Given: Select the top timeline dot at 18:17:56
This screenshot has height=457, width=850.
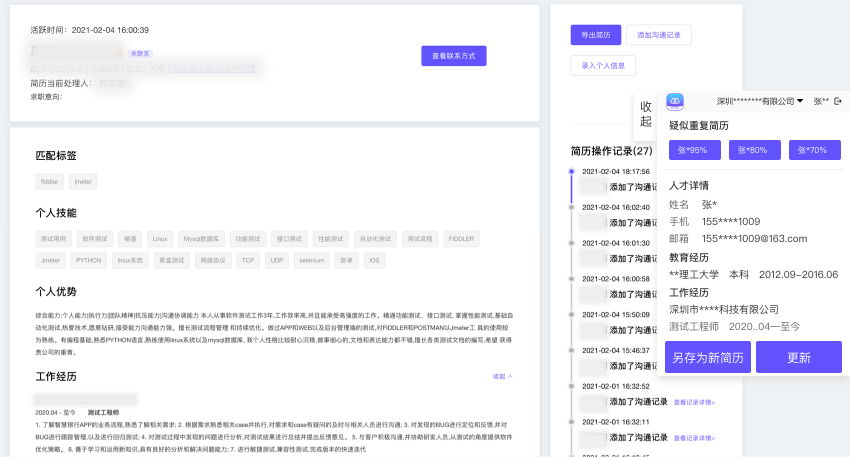Looking at the screenshot, I should (x=571, y=172).
